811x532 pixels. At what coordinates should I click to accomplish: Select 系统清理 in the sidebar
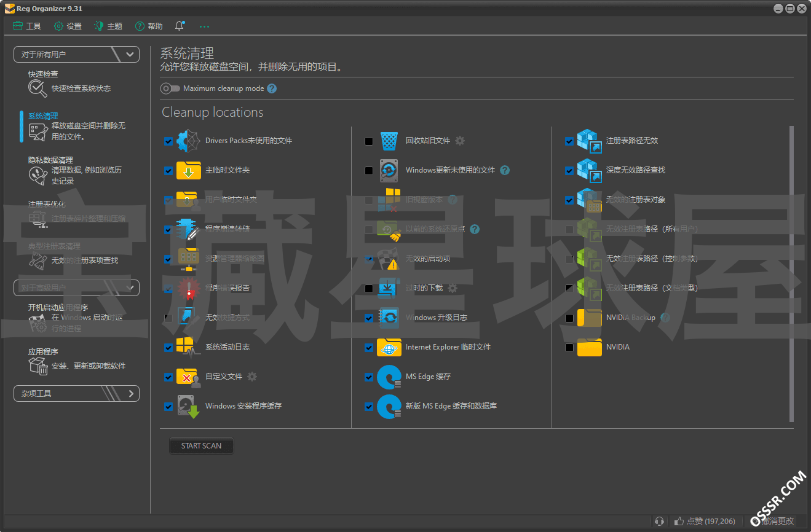(x=77, y=127)
